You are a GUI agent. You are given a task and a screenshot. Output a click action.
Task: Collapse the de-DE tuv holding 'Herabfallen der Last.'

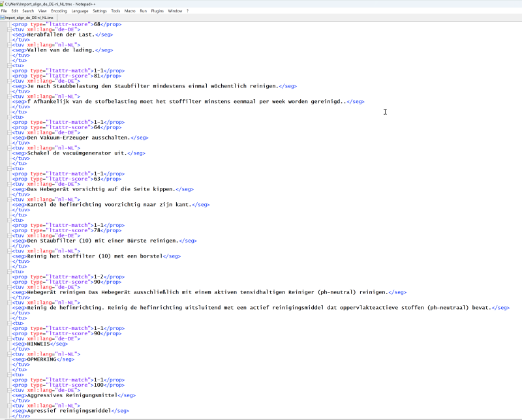point(10,29)
